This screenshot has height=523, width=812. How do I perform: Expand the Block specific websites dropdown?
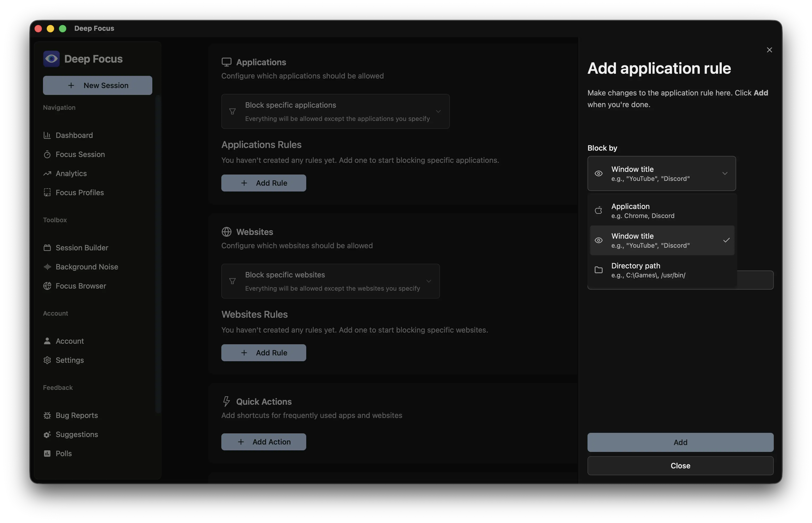[330, 281]
